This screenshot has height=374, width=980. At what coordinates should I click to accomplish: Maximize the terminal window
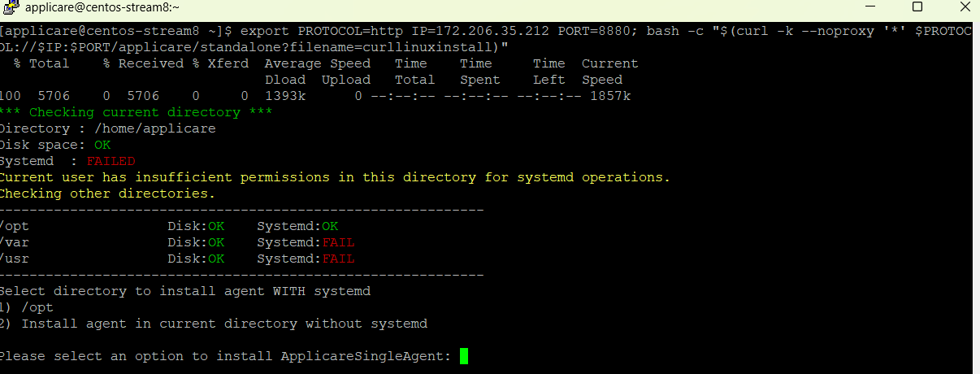pyautogui.click(x=917, y=7)
